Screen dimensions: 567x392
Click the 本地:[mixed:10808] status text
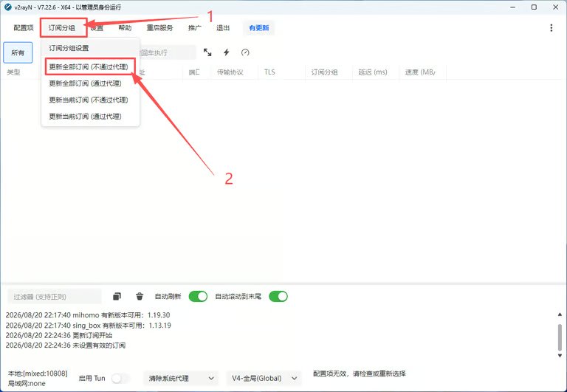click(38, 374)
